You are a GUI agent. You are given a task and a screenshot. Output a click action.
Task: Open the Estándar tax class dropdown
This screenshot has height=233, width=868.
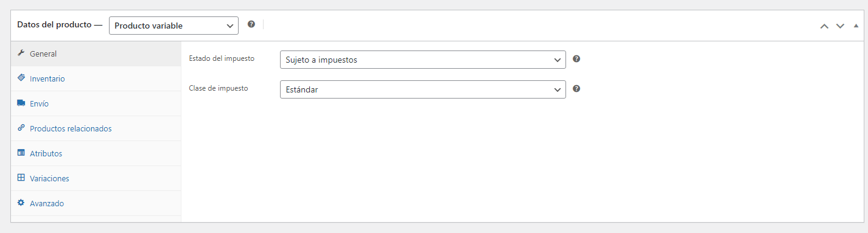coord(422,89)
